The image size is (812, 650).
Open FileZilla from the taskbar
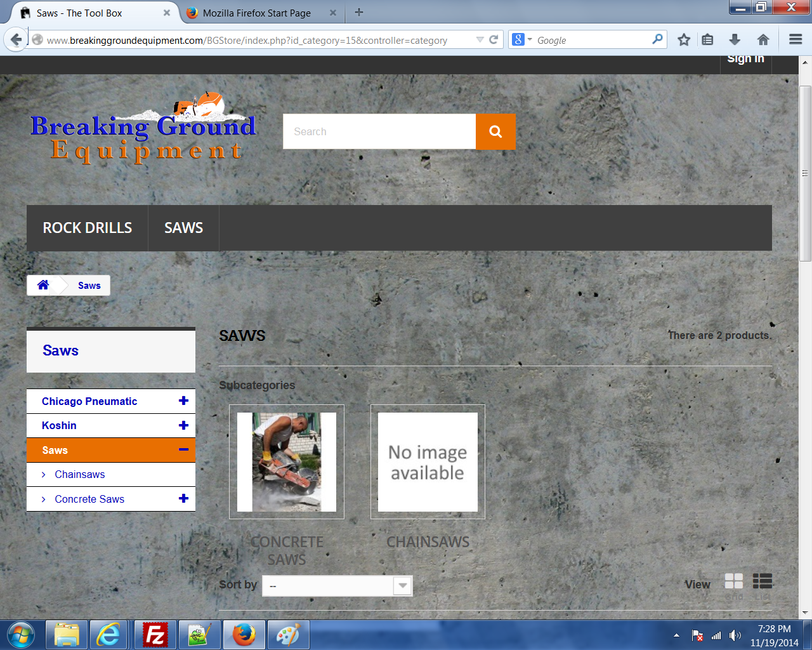155,635
